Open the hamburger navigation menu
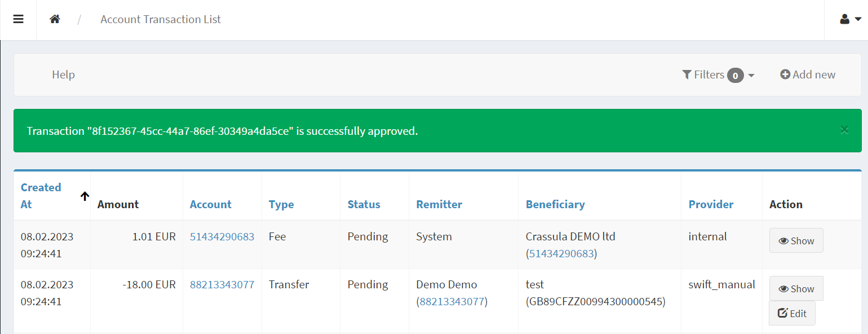The width and height of the screenshot is (868, 334). (x=18, y=19)
